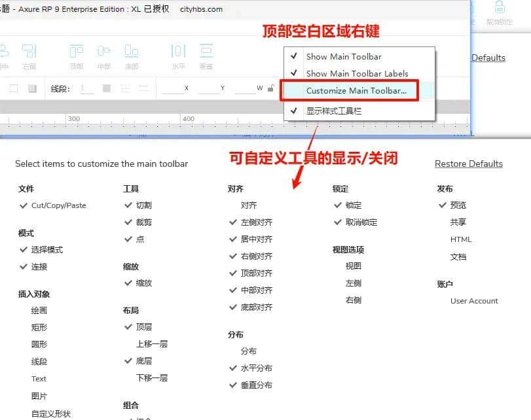The width and height of the screenshot is (531, 420).
Task: Click the align right (右侧) toolbar icon
Action: click(x=29, y=52)
